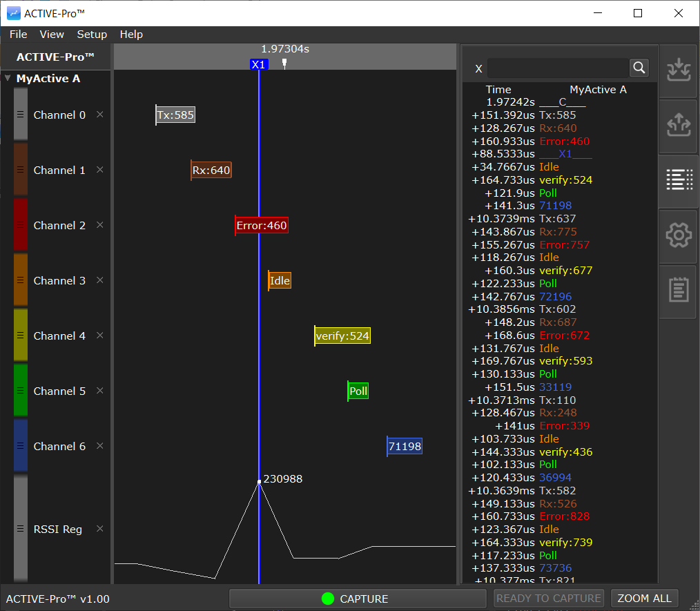Viewport: 700px width, 611px height.
Task: Click the CAPTURE button
Action: tap(356, 599)
